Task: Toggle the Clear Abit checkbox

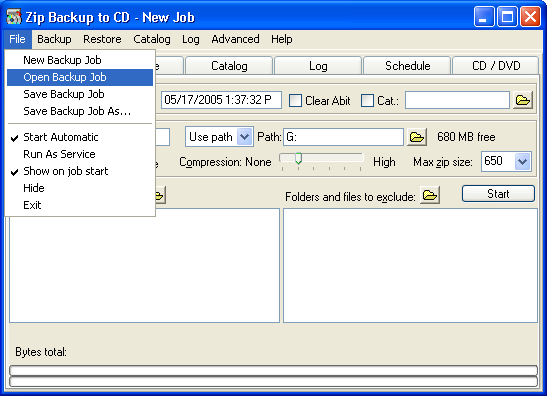Action: point(295,100)
